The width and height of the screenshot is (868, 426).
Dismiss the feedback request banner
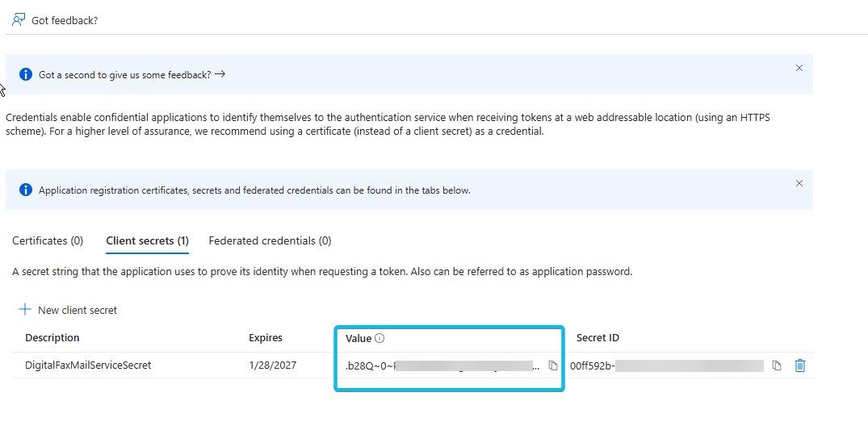tap(799, 68)
